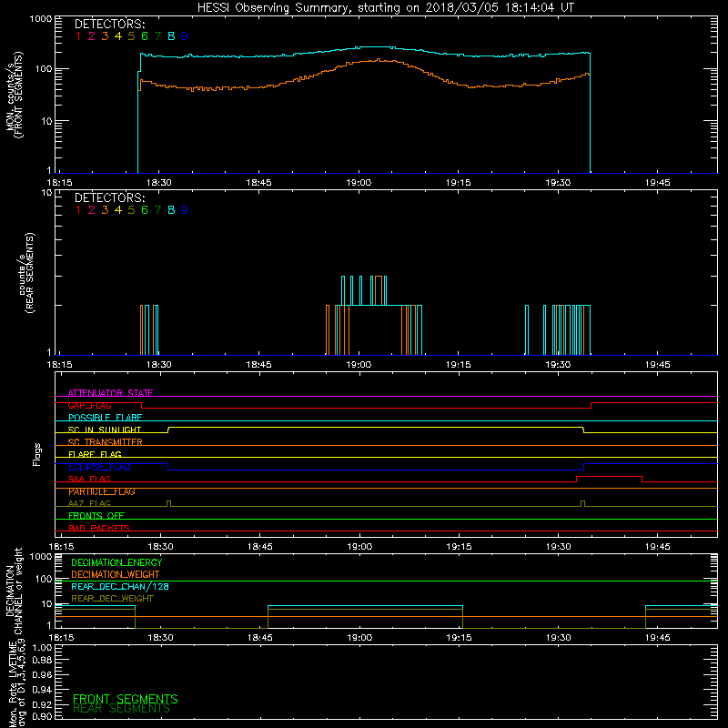Pick detector 9 in the rear segments legend
Image resolution: width=728 pixels, height=728 pixels.
pos(185,210)
